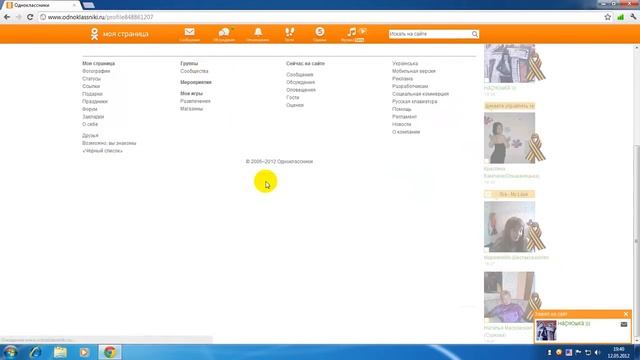Click envelope icon in notification popup
Screen dimensions: 640x360
coord(624,324)
